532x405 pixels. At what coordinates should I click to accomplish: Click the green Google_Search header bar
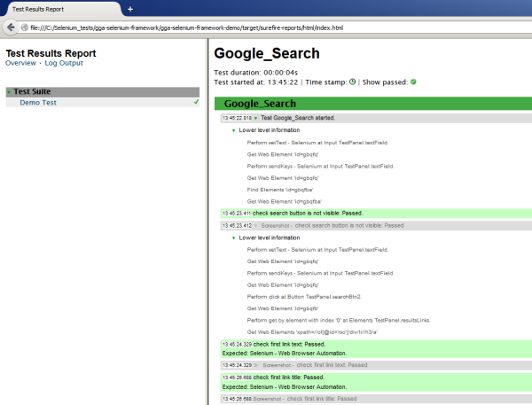point(372,104)
